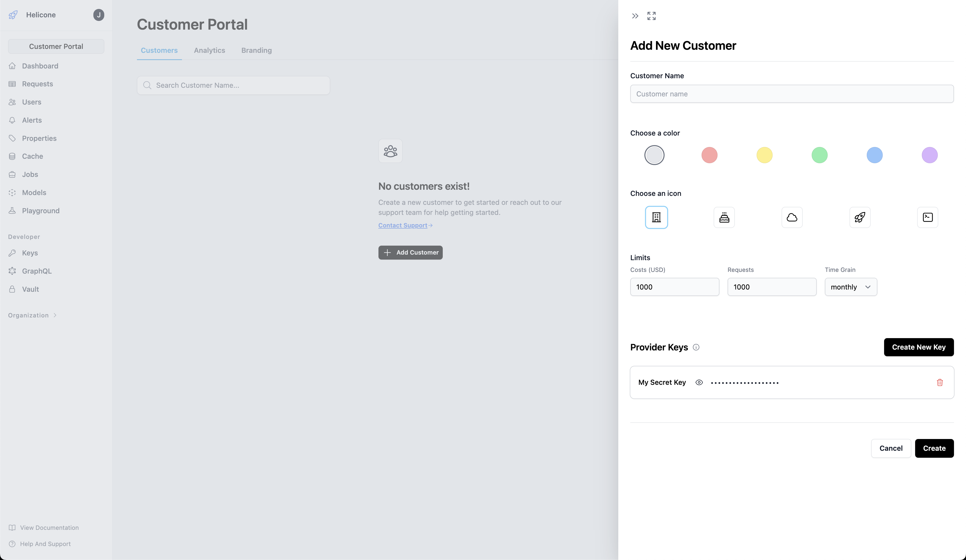
Task: Expand the Add New Customer panel fullscreen
Action: click(x=651, y=16)
